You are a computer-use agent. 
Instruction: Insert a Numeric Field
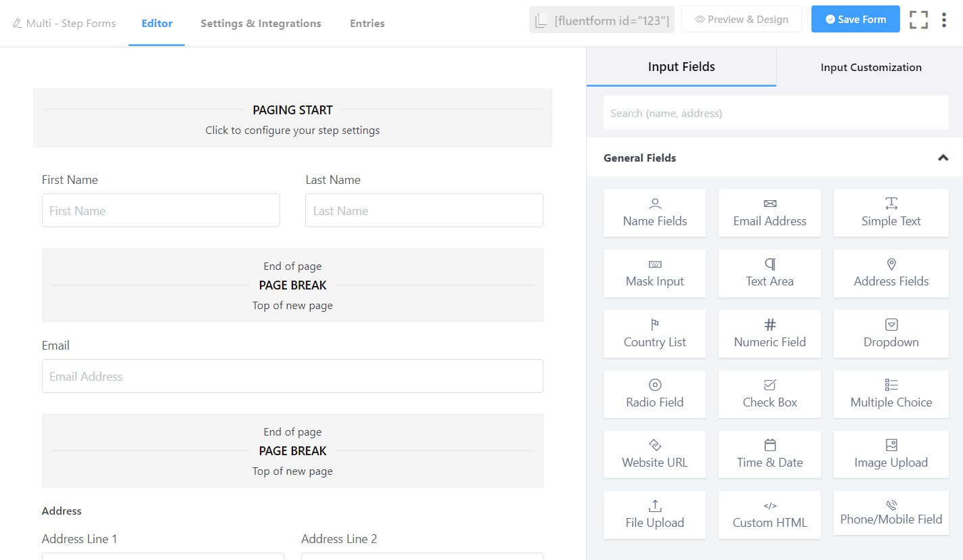[x=769, y=333]
